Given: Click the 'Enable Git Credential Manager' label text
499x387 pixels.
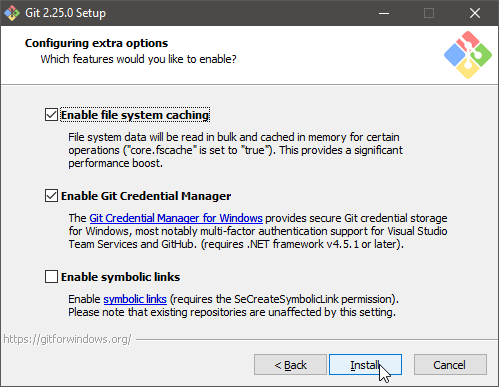Looking at the screenshot, I should point(146,196).
